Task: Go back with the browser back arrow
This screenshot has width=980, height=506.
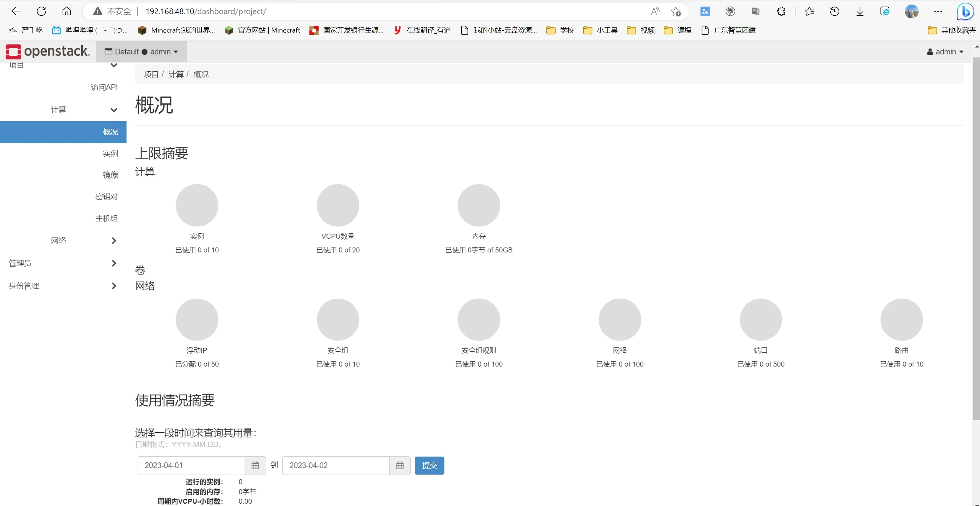Action: click(x=16, y=11)
